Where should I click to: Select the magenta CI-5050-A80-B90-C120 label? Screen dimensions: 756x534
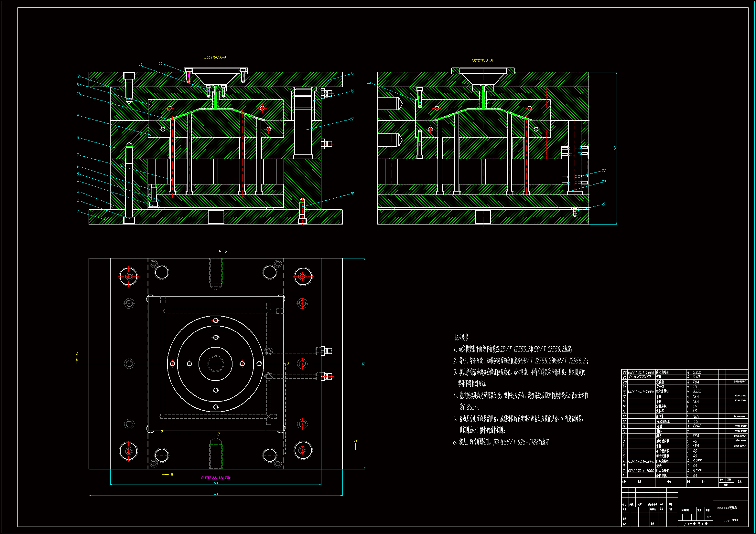coord(216,478)
